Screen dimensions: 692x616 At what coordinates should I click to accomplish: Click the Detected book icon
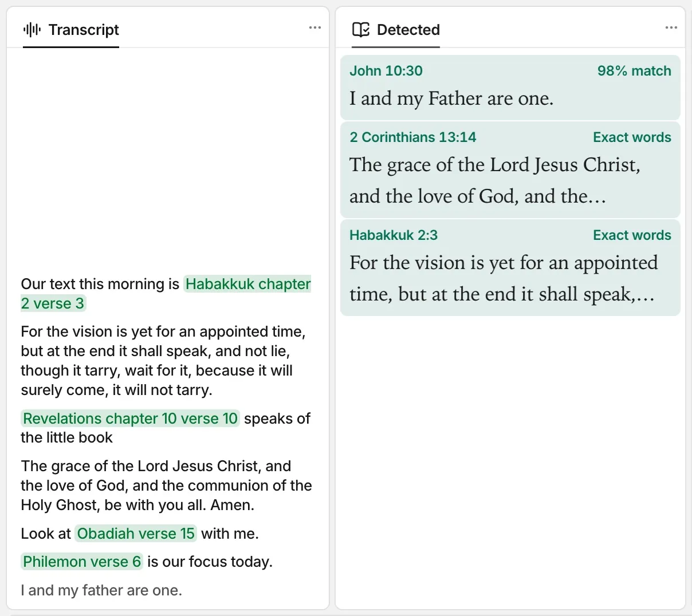coord(361,29)
